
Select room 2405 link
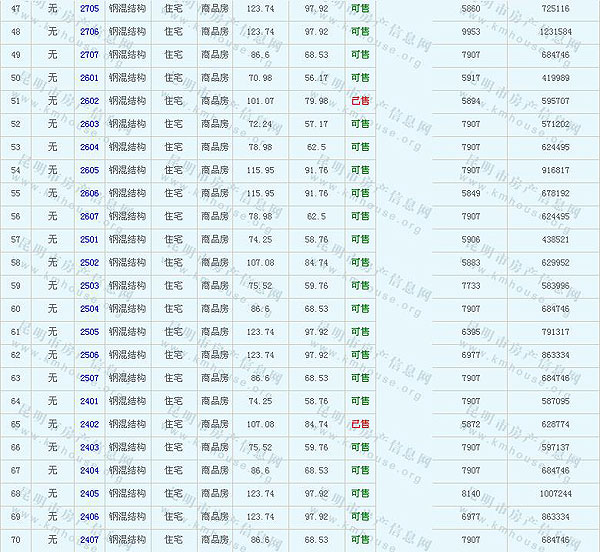(89, 493)
